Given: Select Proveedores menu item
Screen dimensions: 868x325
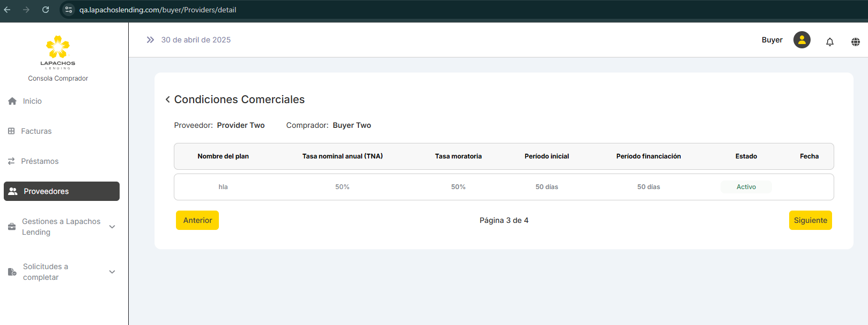Looking at the screenshot, I should click(62, 191).
